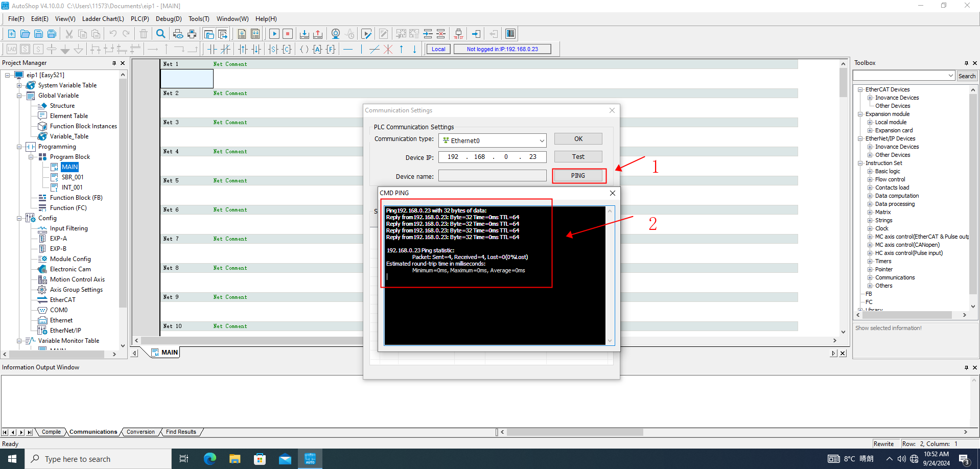Open Microsoft Edge from taskbar

209,459
